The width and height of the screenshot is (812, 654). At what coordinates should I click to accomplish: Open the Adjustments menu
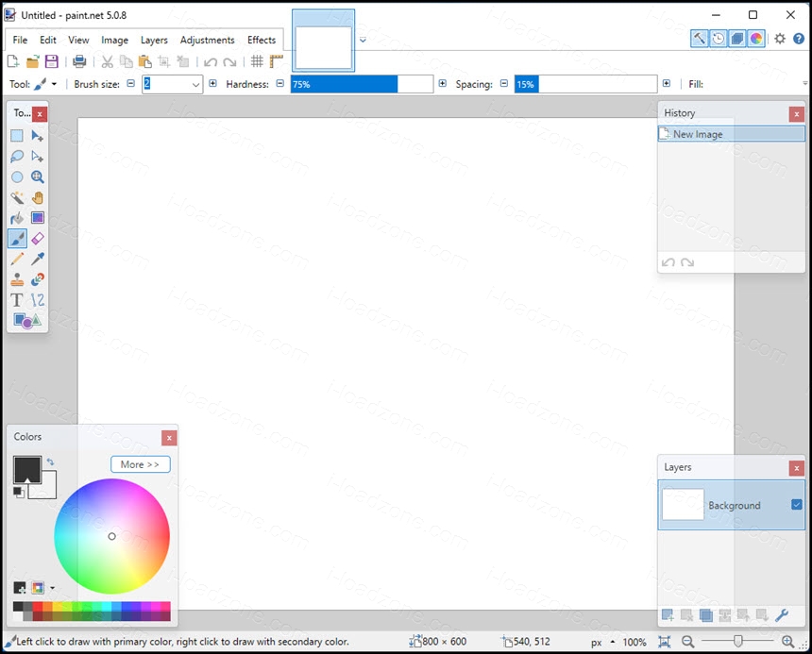tap(207, 40)
